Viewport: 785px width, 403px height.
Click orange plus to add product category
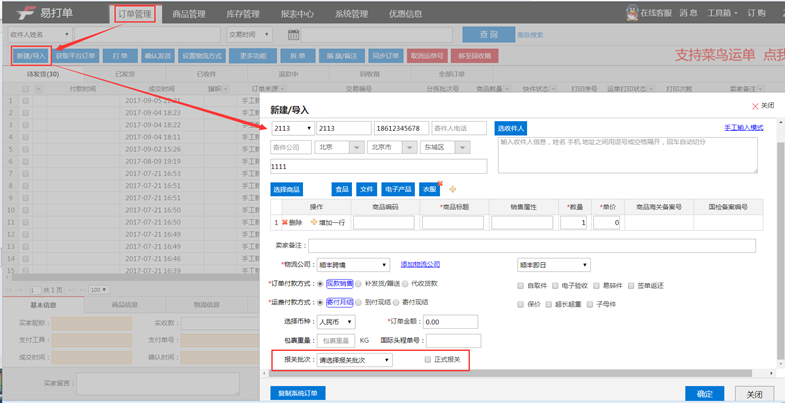pos(453,189)
